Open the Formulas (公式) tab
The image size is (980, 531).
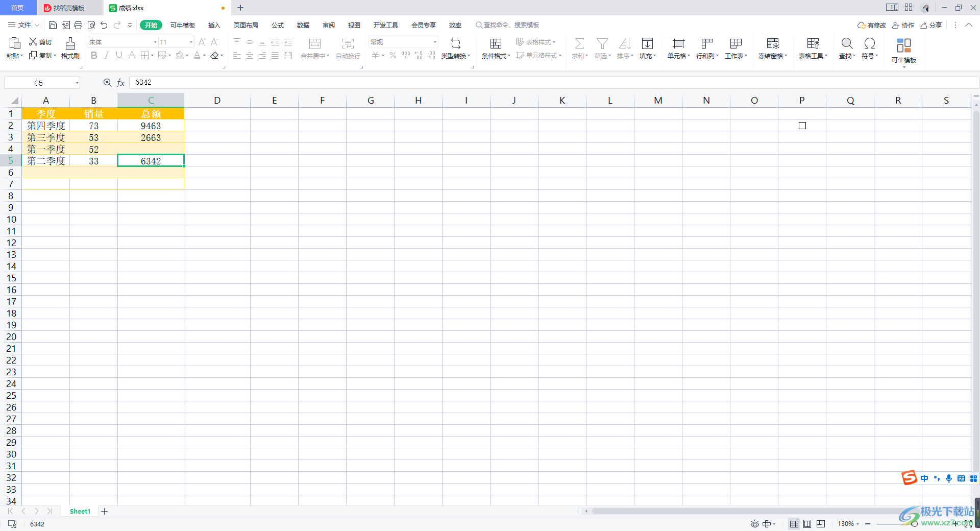[278, 25]
